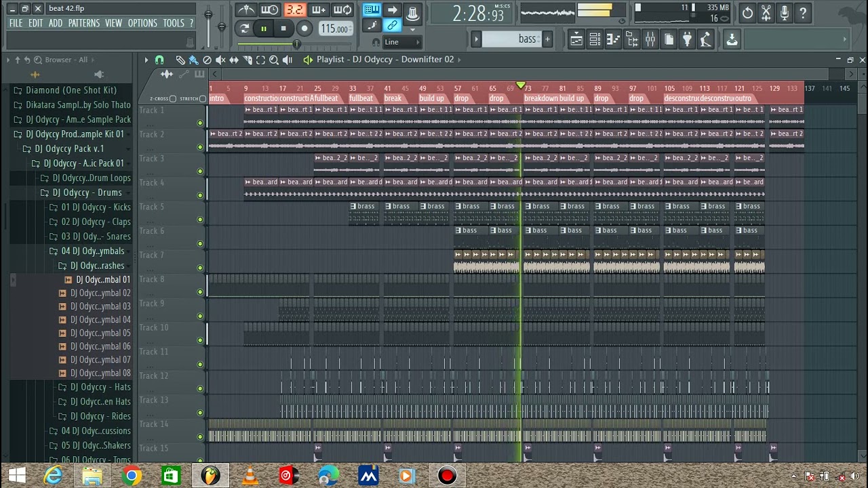868x488 pixels.
Task: Open the PATTERNS menu
Action: [x=84, y=23]
